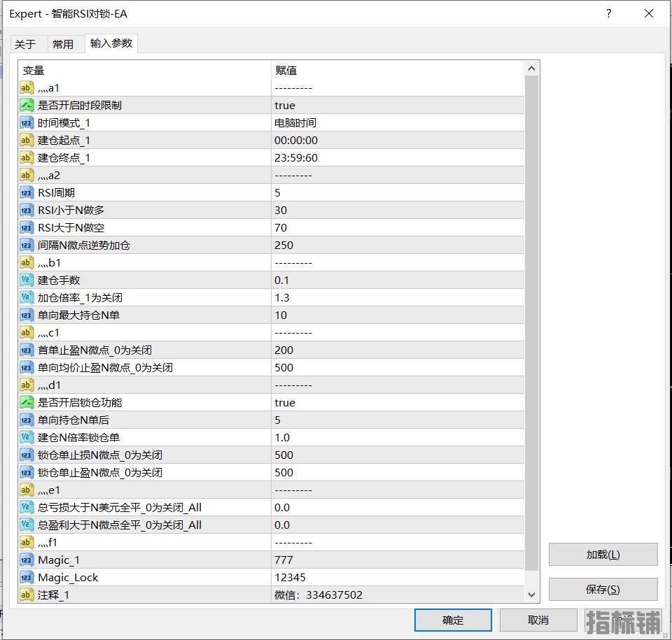Click the integer icon beside RSI小于N做多
Screen dimensions: 672x640
(27, 211)
